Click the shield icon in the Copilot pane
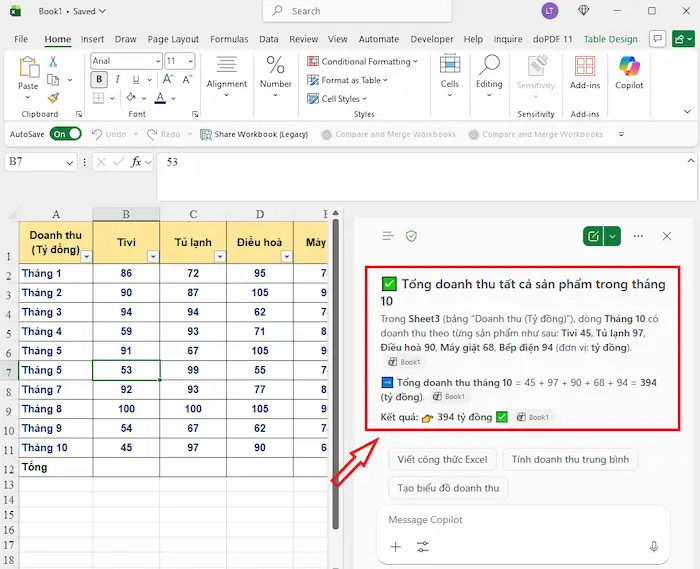Viewport: 700px width, 569px height. [x=411, y=236]
